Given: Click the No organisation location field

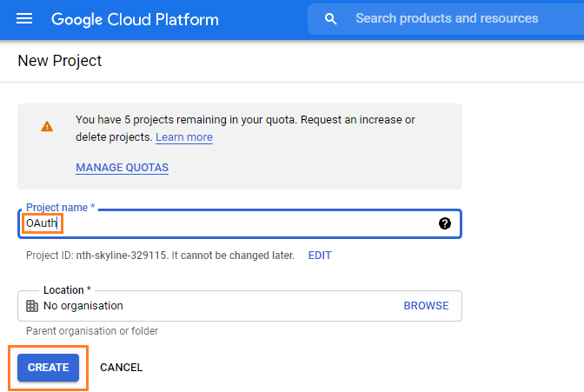Looking at the screenshot, I should point(240,306).
